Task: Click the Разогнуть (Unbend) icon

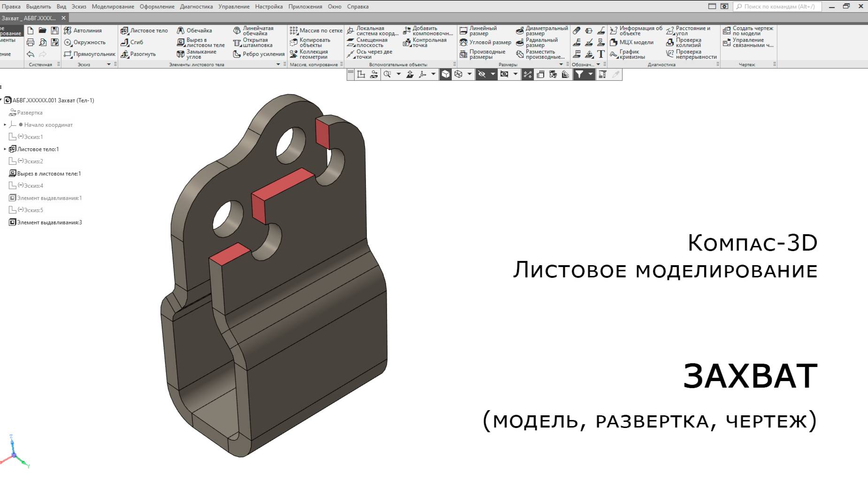Action: pos(125,54)
